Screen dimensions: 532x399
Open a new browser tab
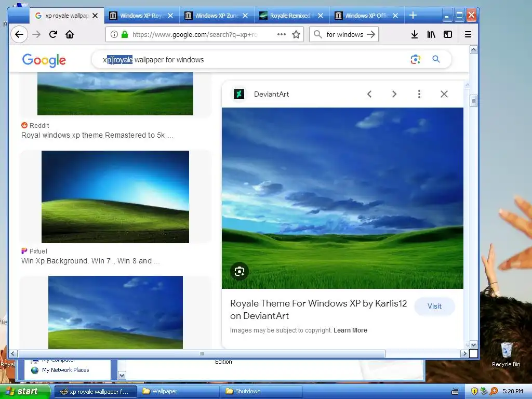point(413,15)
